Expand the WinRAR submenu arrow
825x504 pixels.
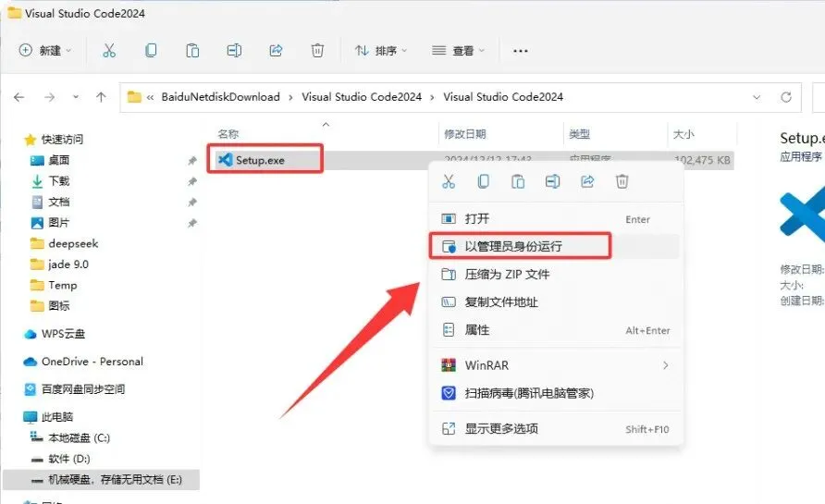(666, 365)
